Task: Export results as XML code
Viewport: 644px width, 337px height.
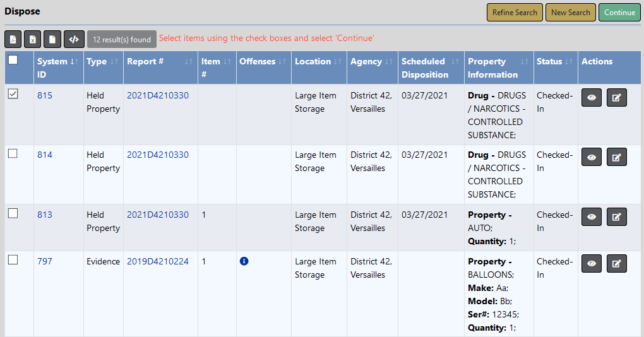Action: [x=74, y=39]
